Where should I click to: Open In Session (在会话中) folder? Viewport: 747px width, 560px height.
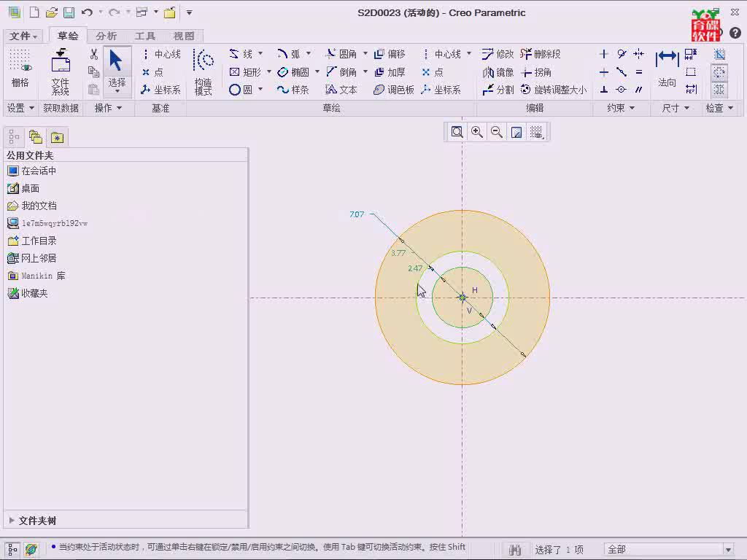tap(31, 171)
